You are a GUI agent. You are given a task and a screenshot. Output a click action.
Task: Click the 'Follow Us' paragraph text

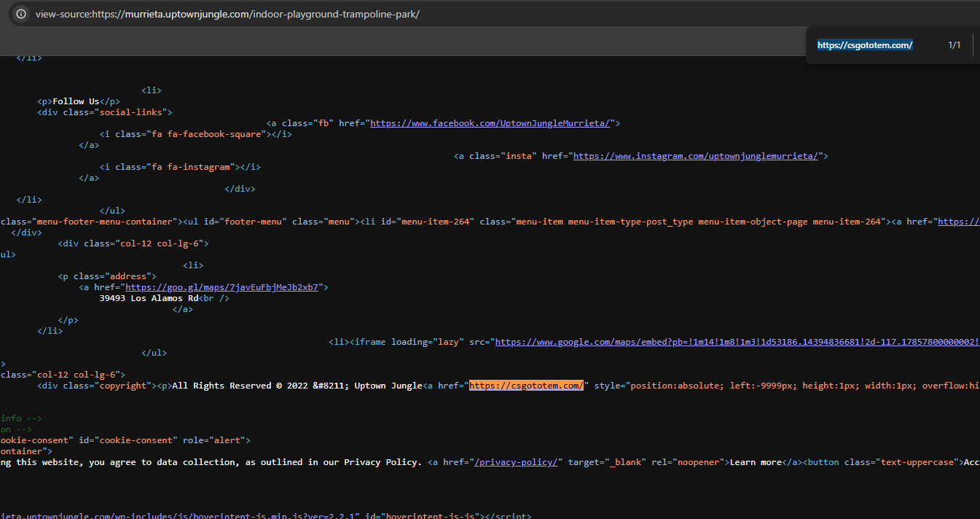pos(76,101)
